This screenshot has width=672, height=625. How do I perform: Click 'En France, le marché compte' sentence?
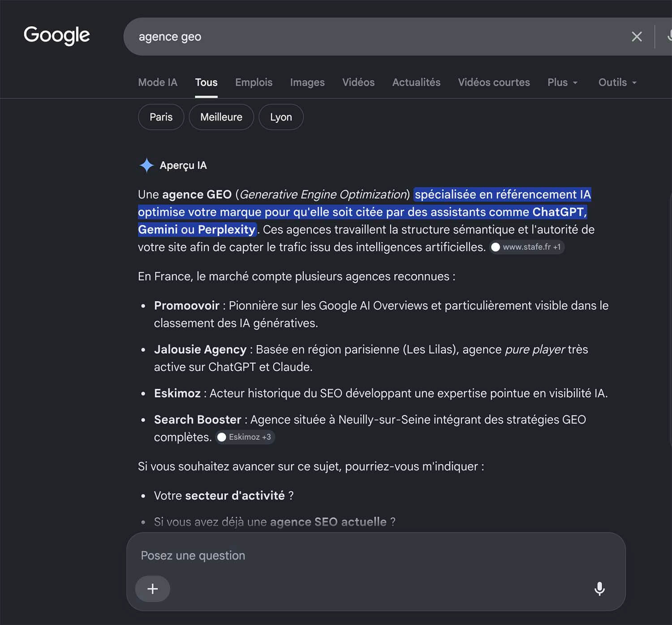[x=297, y=277]
